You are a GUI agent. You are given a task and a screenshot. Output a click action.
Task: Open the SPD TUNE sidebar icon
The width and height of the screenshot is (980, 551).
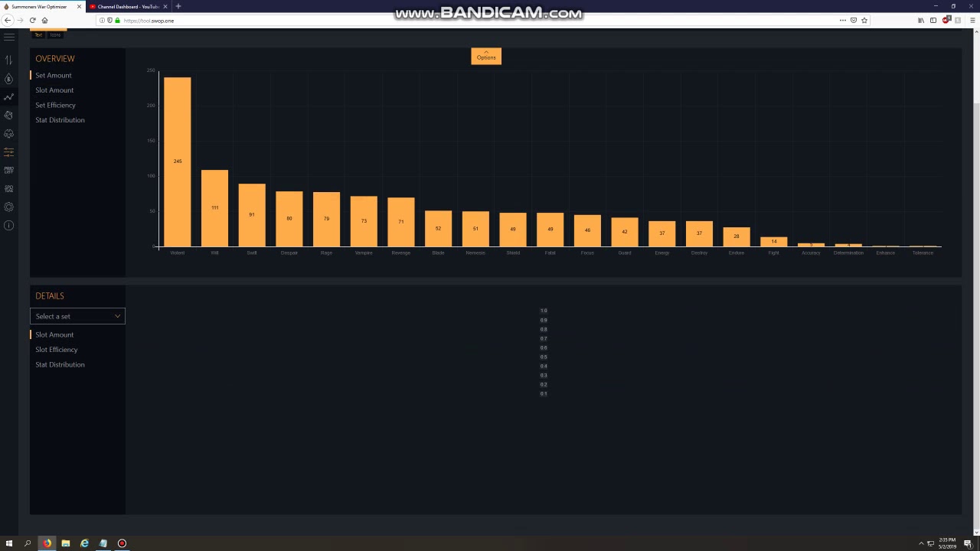[8, 188]
